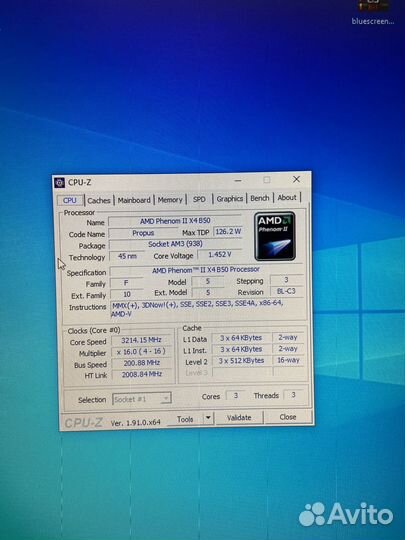Click the code name value Propus

click(x=143, y=233)
